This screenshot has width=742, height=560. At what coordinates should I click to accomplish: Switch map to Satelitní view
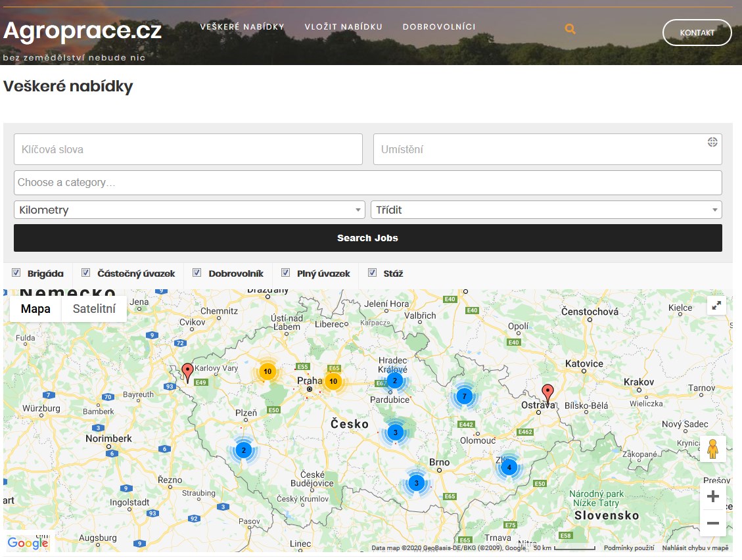point(94,309)
